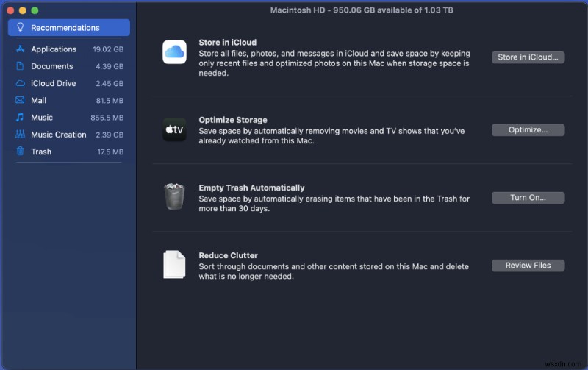Click the Store in iCloud heading
Screen dimensions: 588x370
pyautogui.click(x=228, y=43)
